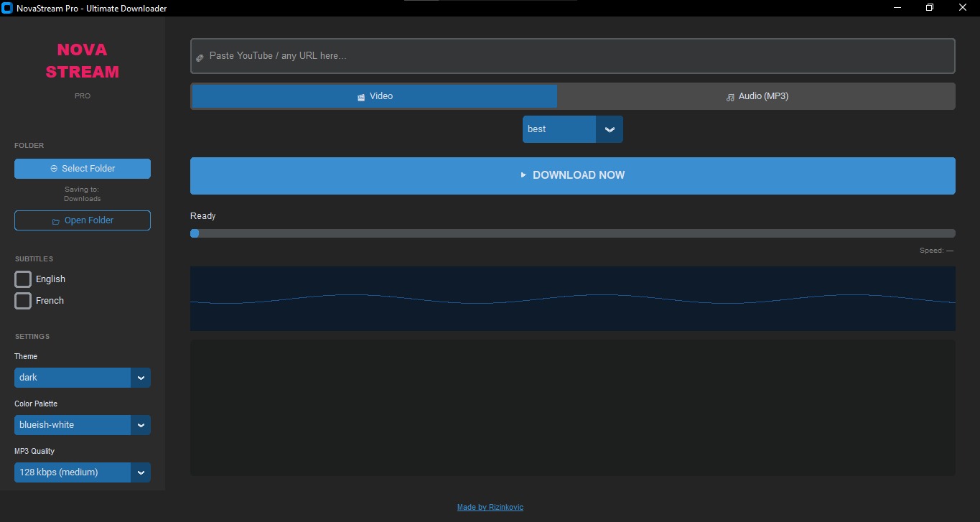Click the music note icon on Audio tab
The width and height of the screenshot is (980, 522).
[x=730, y=97]
